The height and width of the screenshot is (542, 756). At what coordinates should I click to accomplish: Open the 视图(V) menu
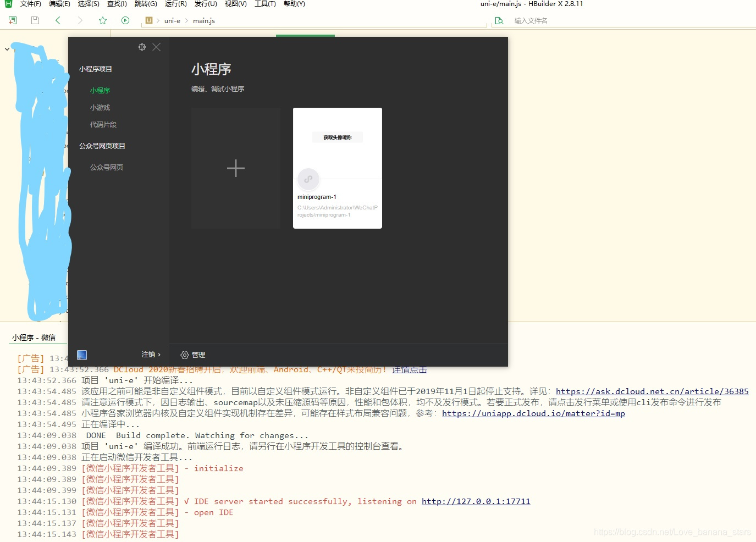[x=235, y=4]
